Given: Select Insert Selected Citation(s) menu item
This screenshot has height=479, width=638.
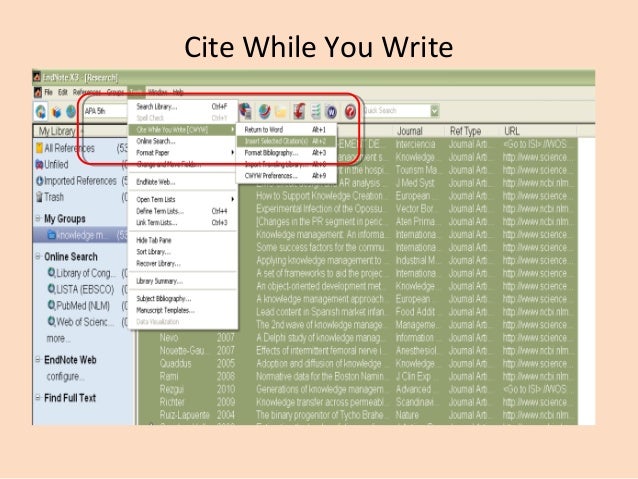Looking at the screenshot, I should tap(286, 141).
